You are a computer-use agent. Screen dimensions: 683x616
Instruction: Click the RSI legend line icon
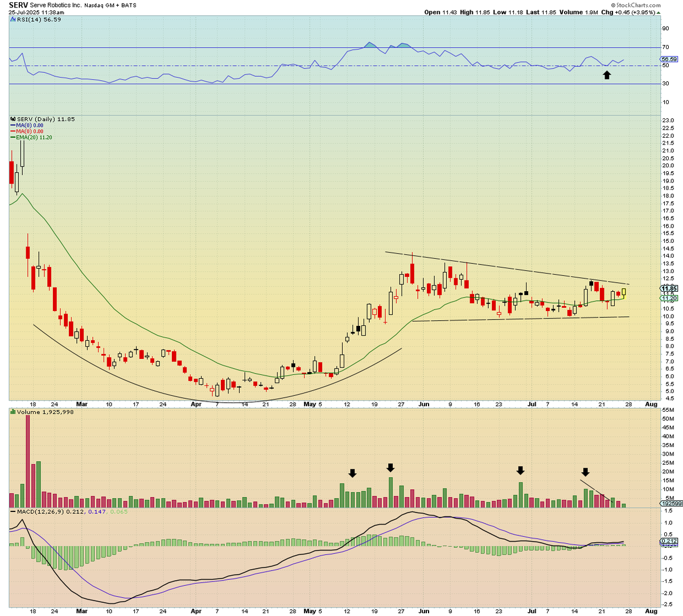point(13,19)
